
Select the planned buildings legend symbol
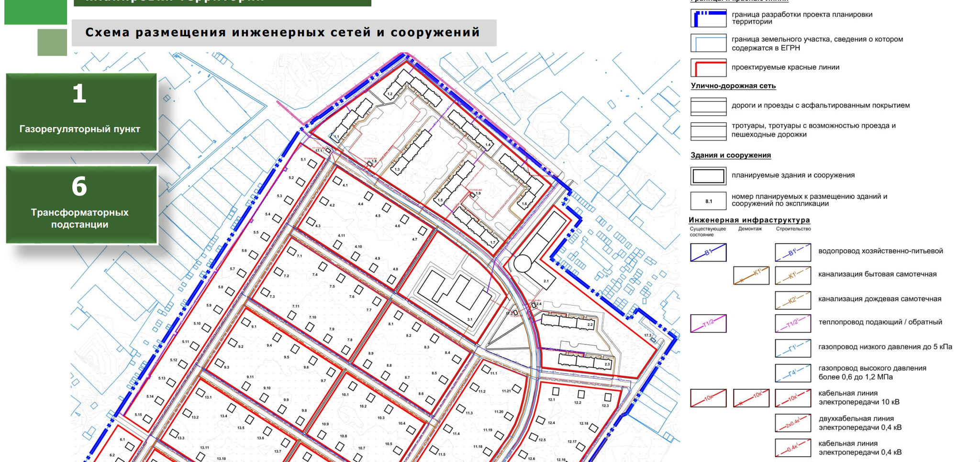click(708, 176)
